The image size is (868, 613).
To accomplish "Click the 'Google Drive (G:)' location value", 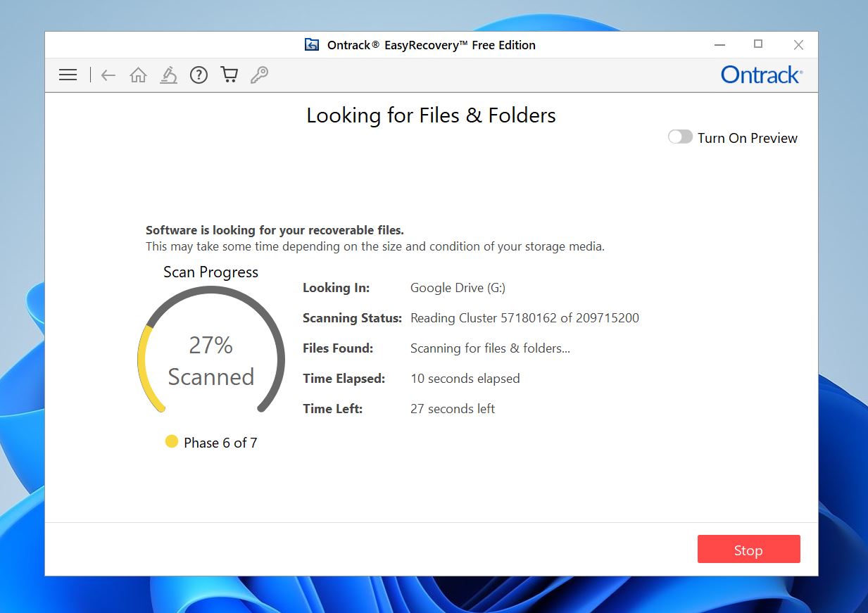I will pos(458,287).
